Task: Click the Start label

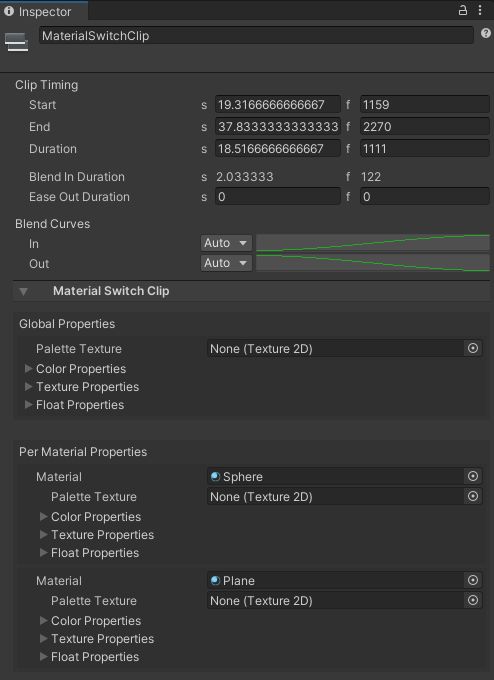Action: tap(43, 105)
